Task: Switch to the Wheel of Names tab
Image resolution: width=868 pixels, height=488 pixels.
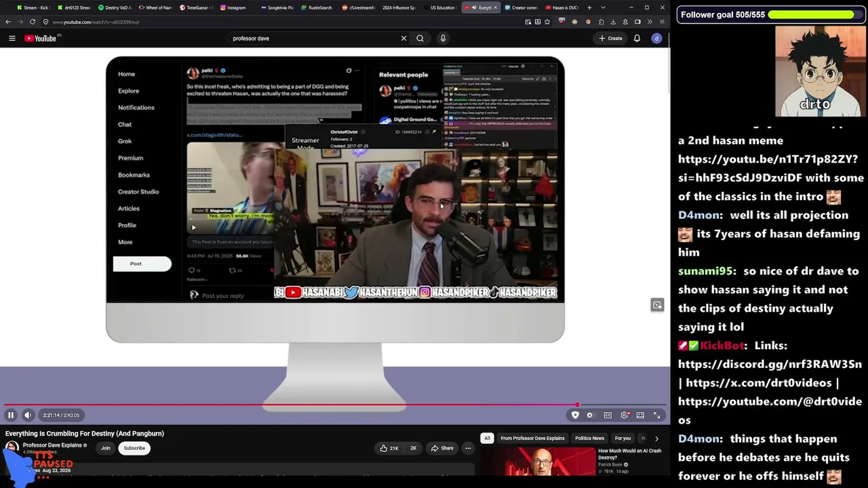Action: (x=155, y=7)
